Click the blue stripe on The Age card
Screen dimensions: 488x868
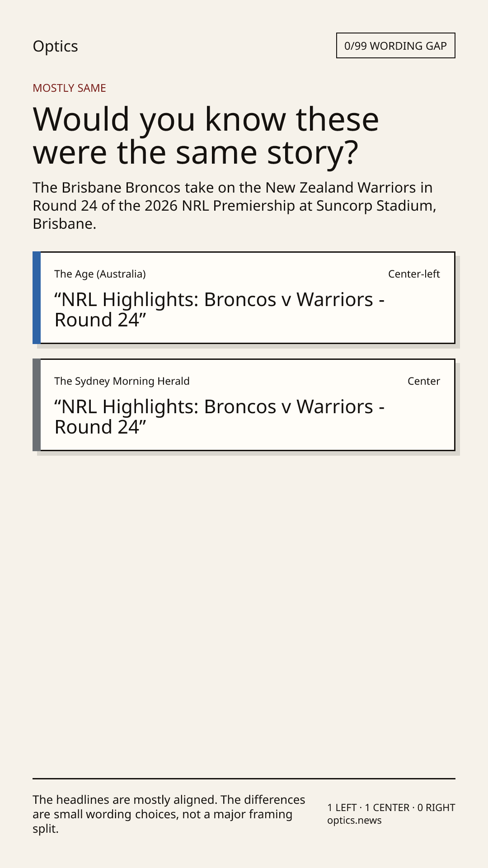coord(37,297)
